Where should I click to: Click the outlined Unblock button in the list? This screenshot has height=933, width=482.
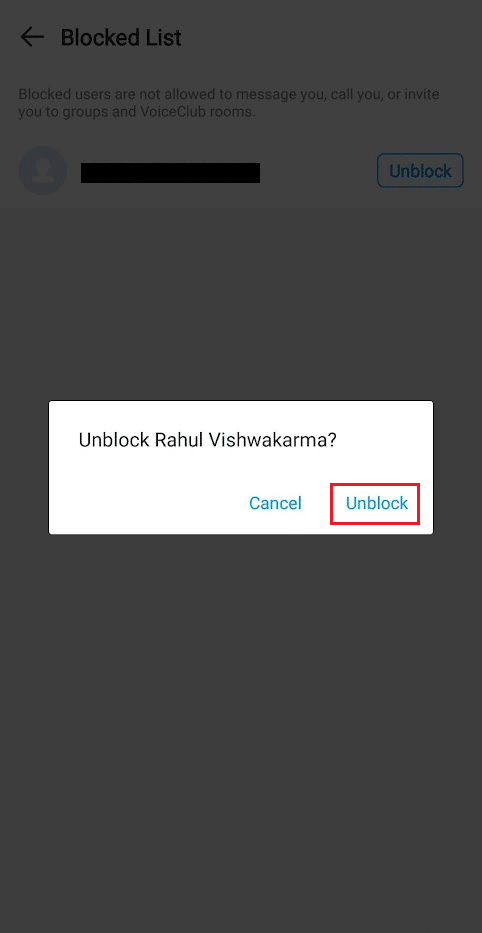(x=420, y=171)
